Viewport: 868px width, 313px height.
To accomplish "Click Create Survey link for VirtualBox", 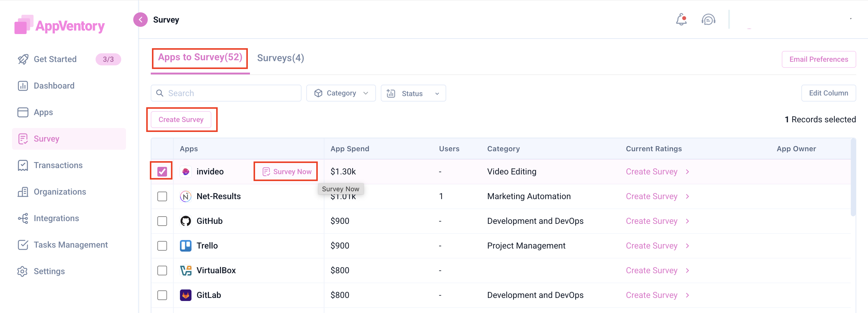I will pyautogui.click(x=651, y=271).
